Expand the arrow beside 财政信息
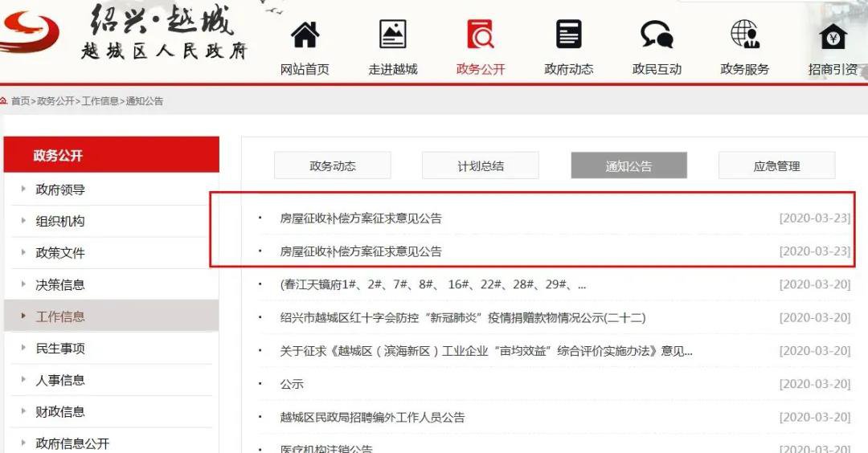 click(x=23, y=410)
